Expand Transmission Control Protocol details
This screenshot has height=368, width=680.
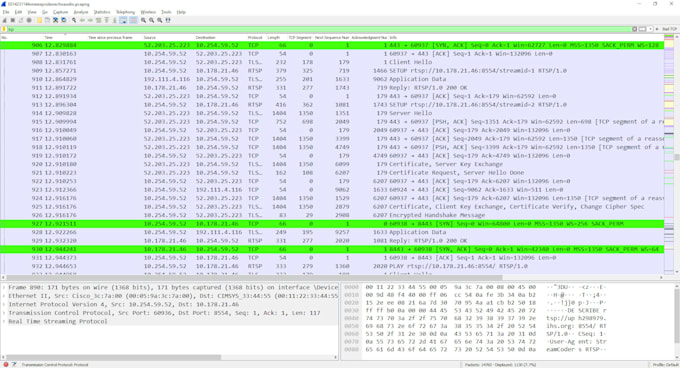(x=4, y=313)
